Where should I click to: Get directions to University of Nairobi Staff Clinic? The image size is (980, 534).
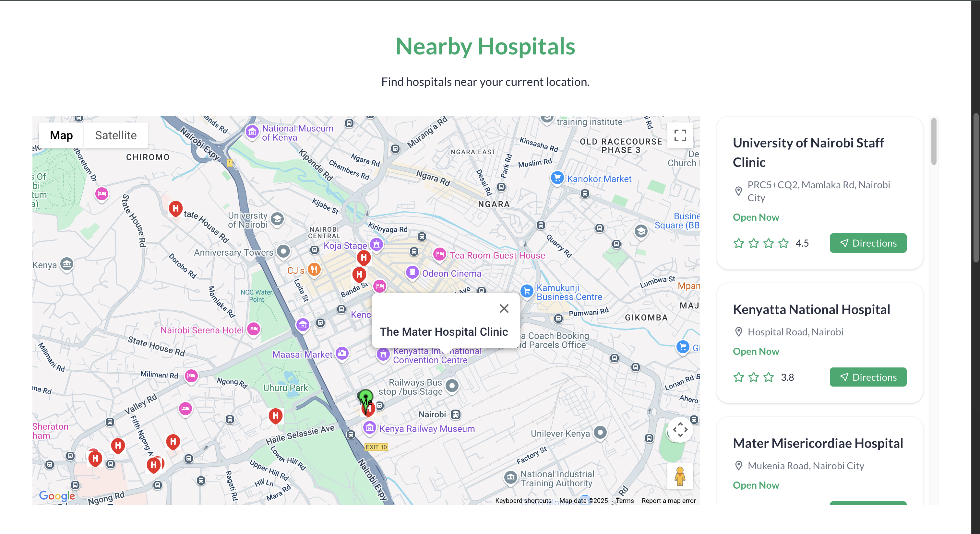tap(868, 243)
